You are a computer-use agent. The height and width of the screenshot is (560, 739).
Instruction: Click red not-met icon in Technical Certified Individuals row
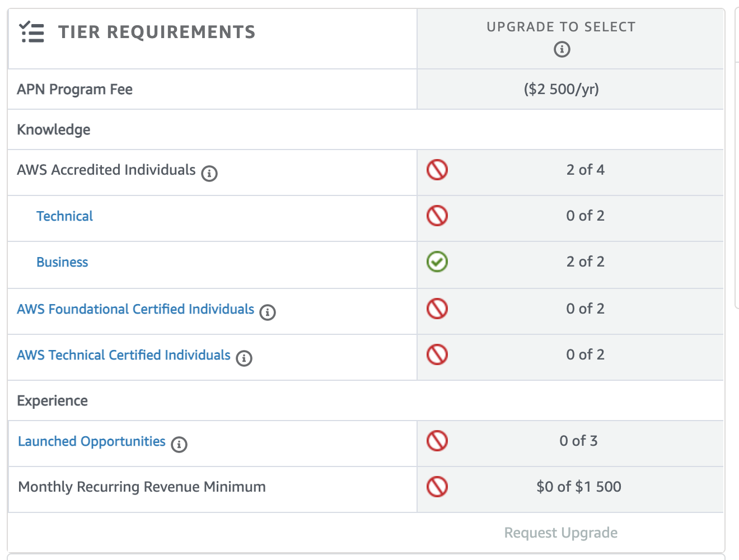(x=437, y=354)
